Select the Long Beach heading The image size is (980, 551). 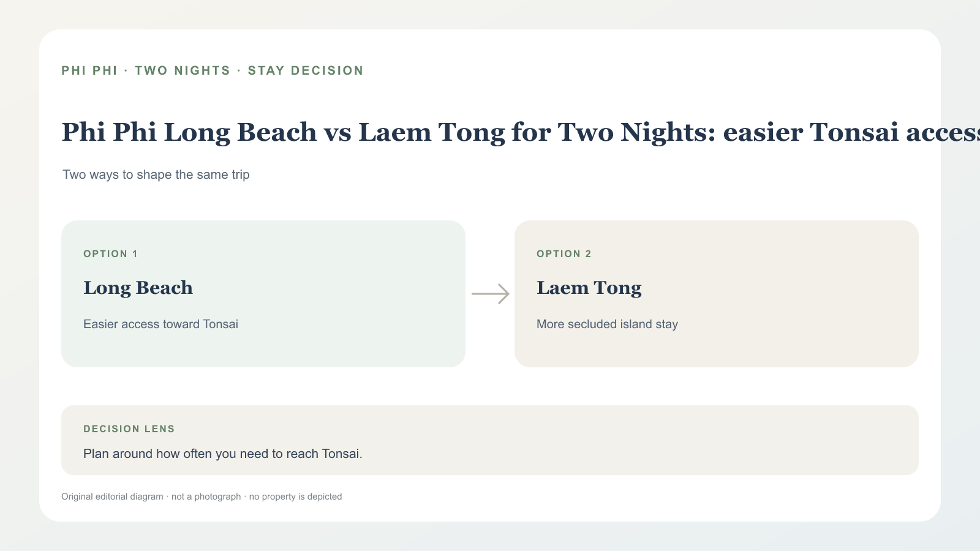pos(138,288)
